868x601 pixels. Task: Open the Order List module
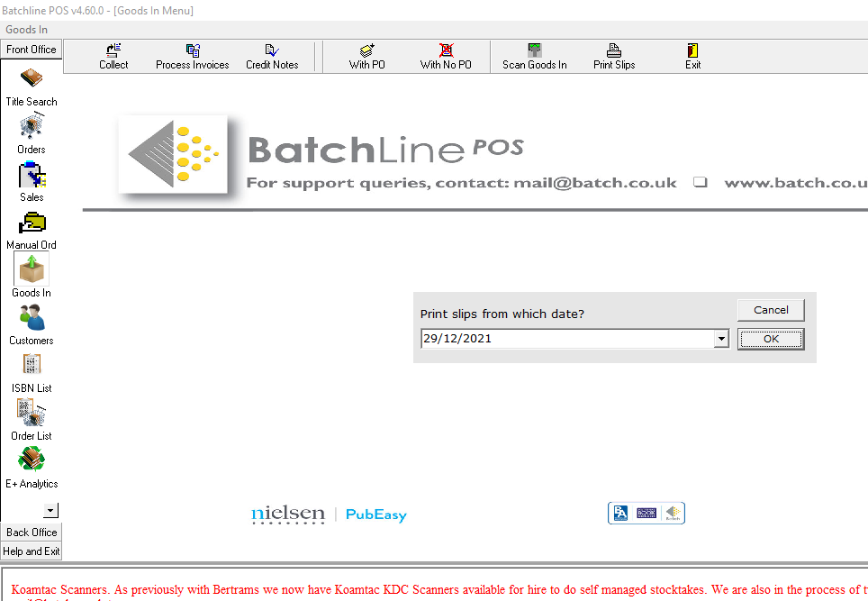32,421
